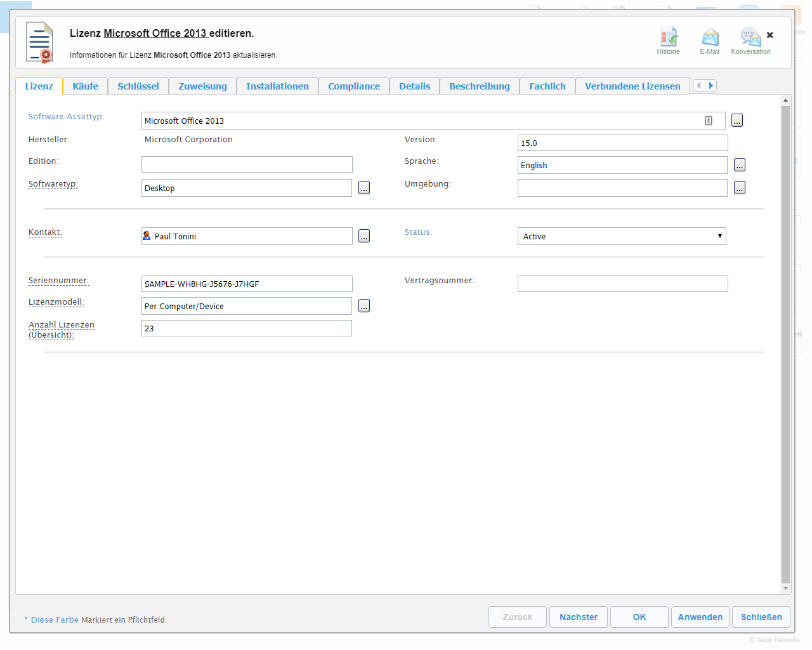The width and height of the screenshot is (812, 650).
Task: Click the Lizenzmodell label
Action: pyautogui.click(x=56, y=302)
